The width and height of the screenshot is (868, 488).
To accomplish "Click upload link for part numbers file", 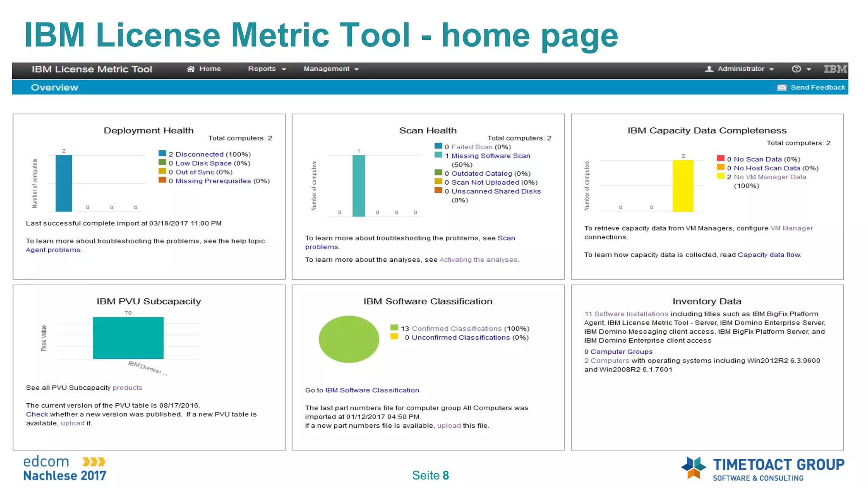I will 449,426.
